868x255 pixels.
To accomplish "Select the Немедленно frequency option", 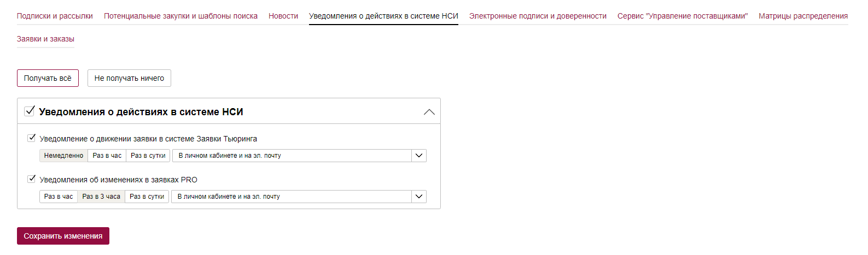I will (63, 156).
